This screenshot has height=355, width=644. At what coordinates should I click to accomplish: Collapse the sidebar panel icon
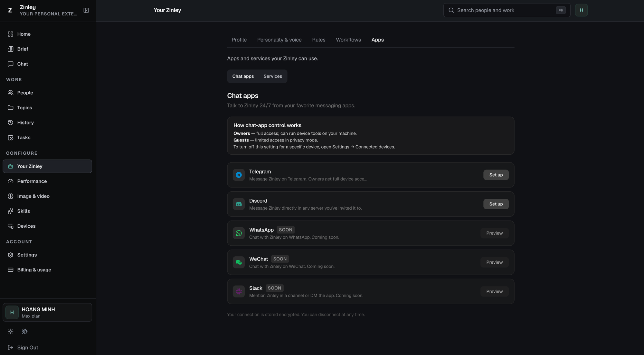coord(86,10)
